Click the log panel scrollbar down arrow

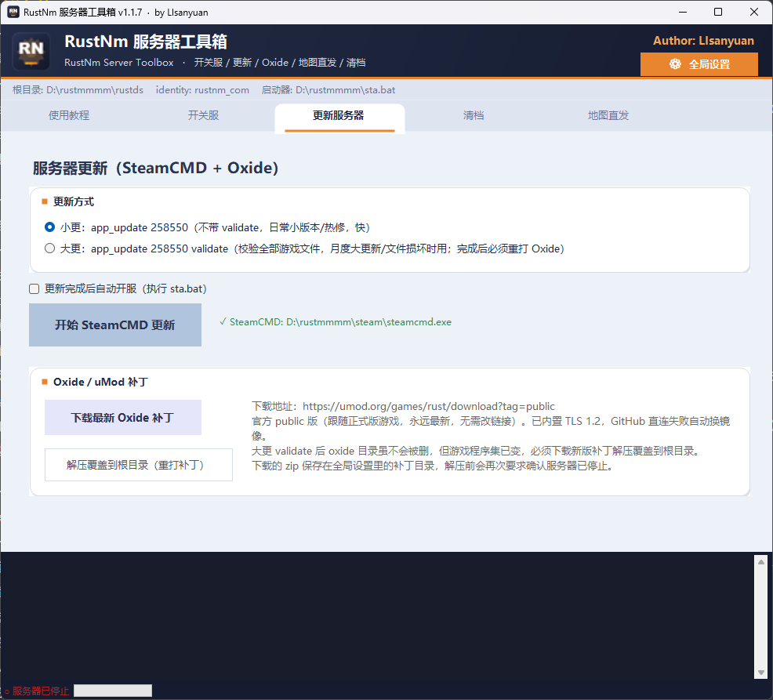(760, 673)
